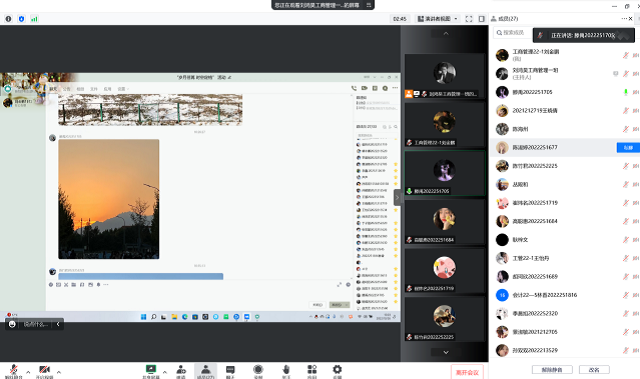Open meeting settings gear icon
The width and height of the screenshot is (640, 379).
[337, 370]
